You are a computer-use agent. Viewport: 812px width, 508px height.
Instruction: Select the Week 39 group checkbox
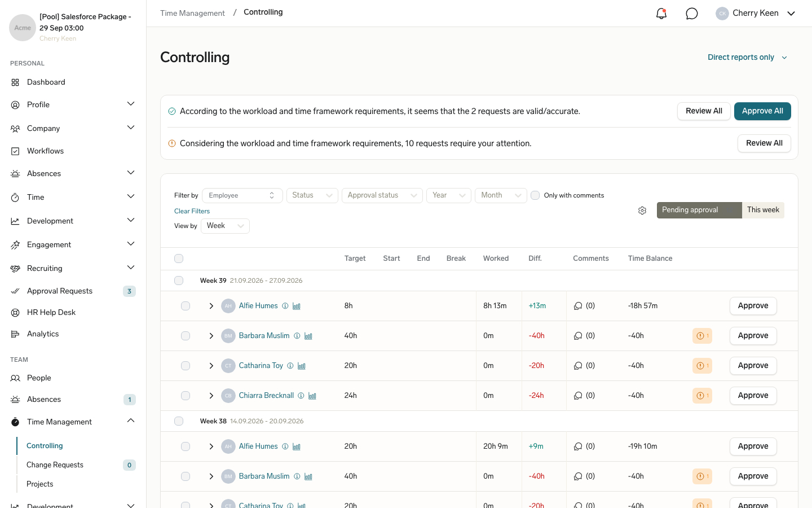click(x=179, y=281)
